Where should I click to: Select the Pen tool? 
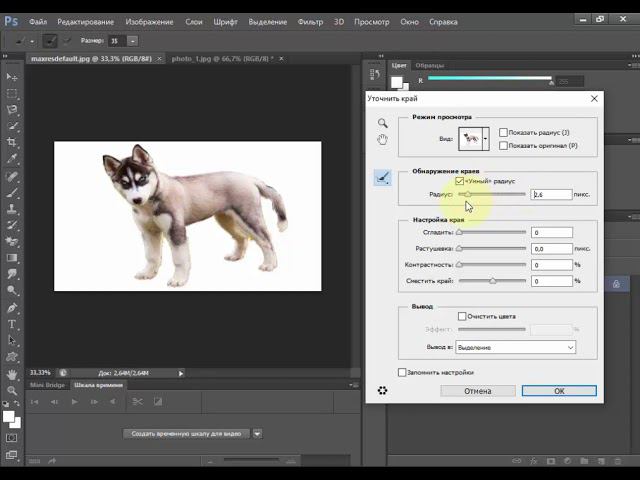(x=12, y=307)
